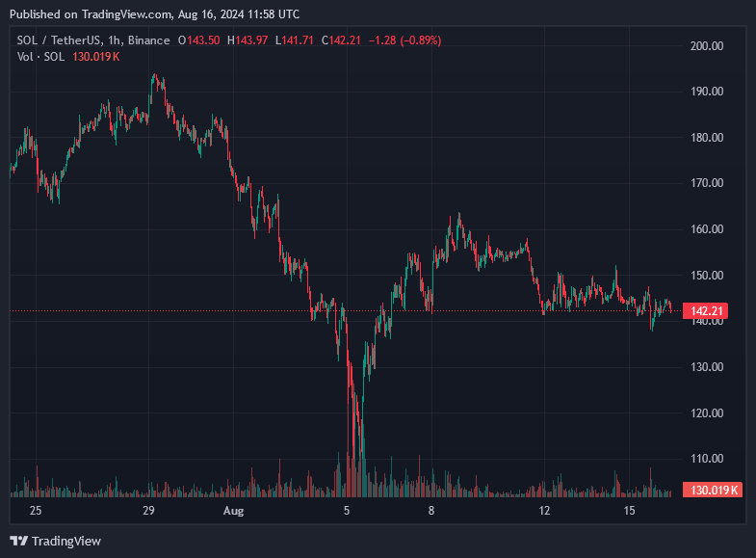
Task: Click the Binance exchange label
Action: (149, 40)
